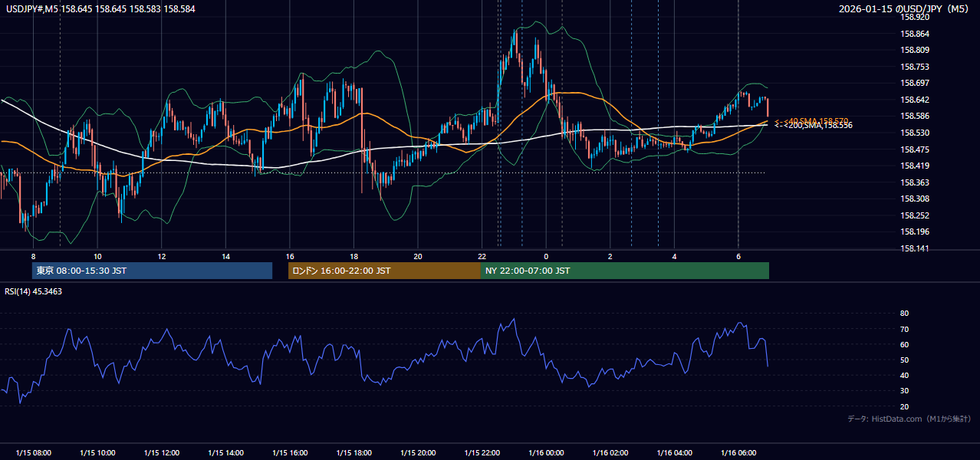Image resolution: width=980 pixels, height=460 pixels.
Task: Click the RSI(14) 45.3463 indicator label
Action: [x=34, y=291]
